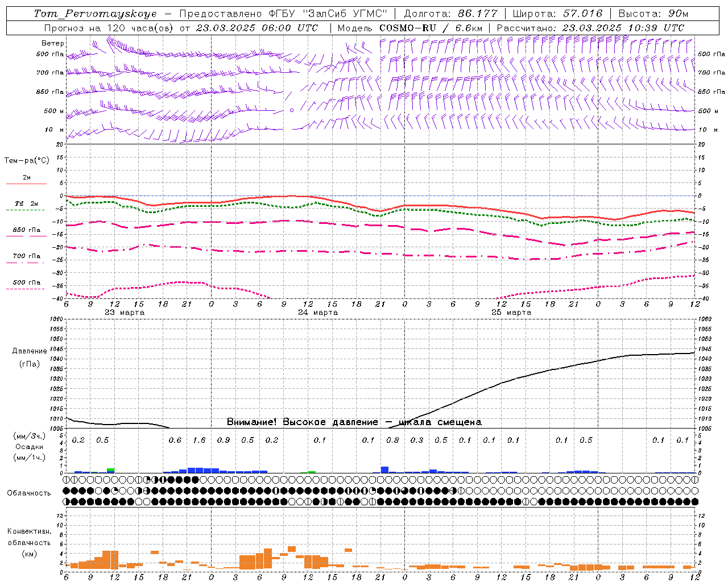The image size is (728, 582).
Task: Click the date label 25 марта
Action: pos(511,313)
